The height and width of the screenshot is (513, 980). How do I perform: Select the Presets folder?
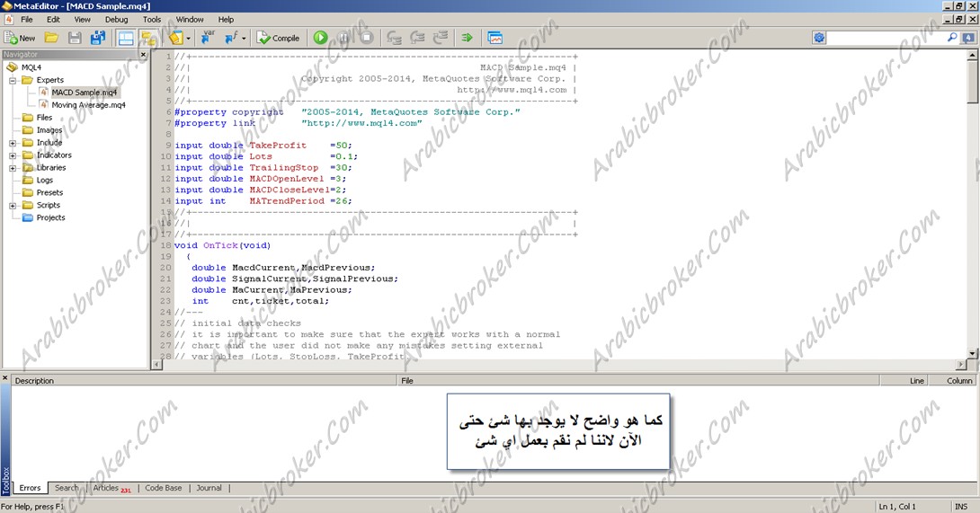[49, 192]
